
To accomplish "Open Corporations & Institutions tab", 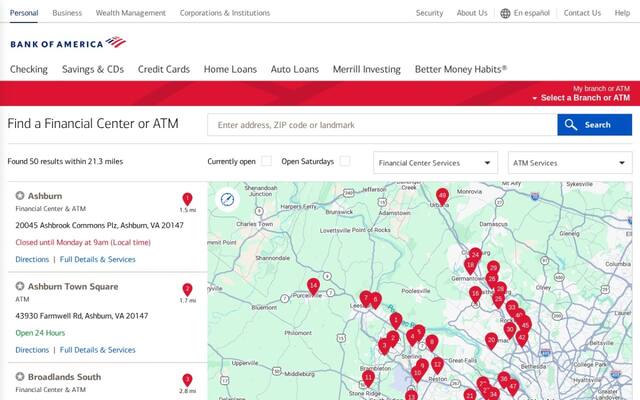I will tap(225, 13).
